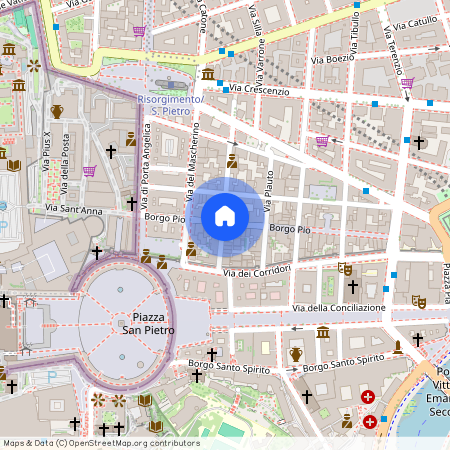Select the church cross icon beside Via Sant'Anna
The width and height of the screenshot is (450, 450).
tap(132, 204)
